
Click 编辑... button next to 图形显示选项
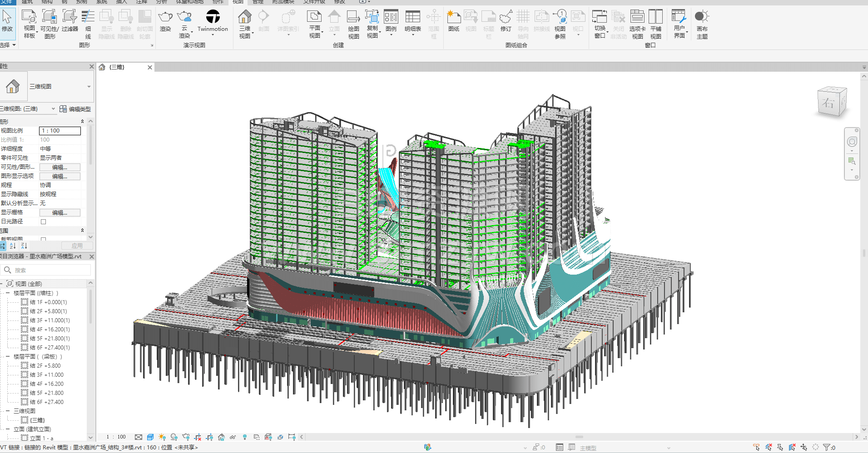point(60,176)
